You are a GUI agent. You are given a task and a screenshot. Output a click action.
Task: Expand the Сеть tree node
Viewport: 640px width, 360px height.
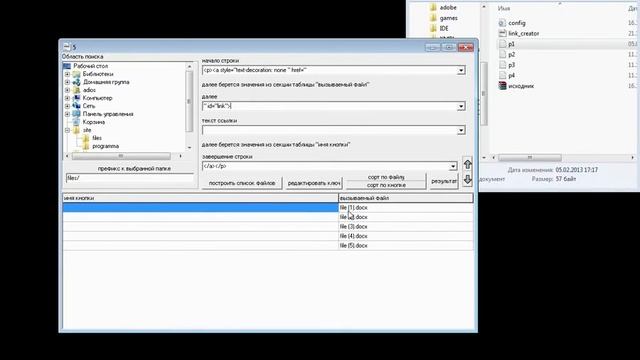point(67,106)
